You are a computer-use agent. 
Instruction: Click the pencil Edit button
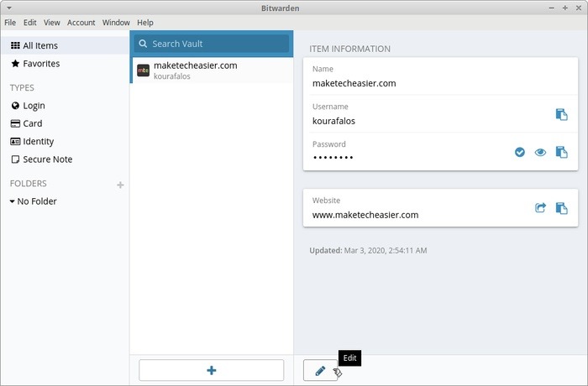[320, 370]
